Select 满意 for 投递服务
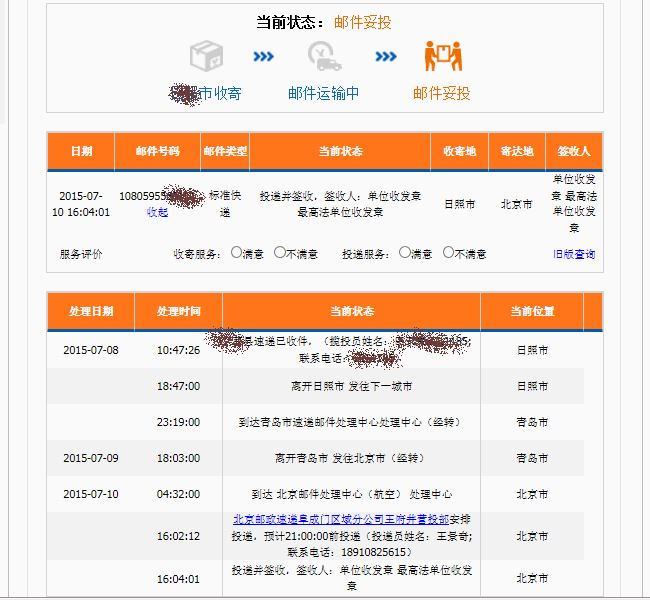Image resolution: width=650 pixels, height=600 pixels. pyautogui.click(x=405, y=253)
